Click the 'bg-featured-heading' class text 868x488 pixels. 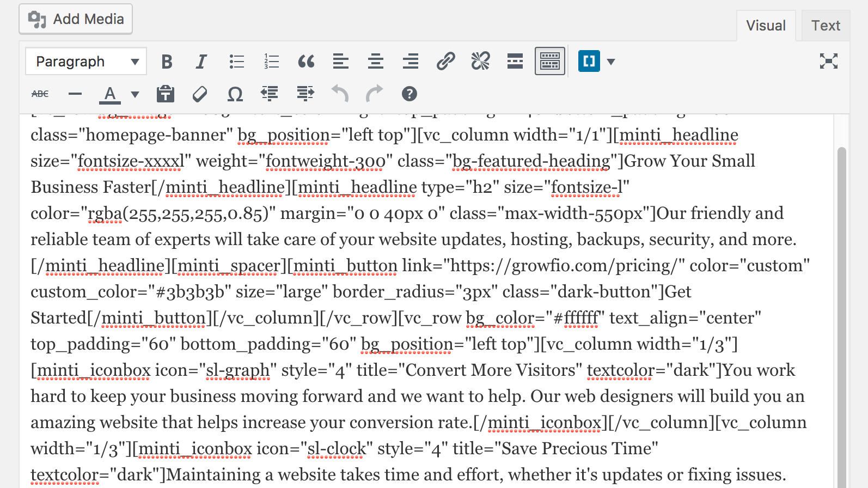(531, 161)
